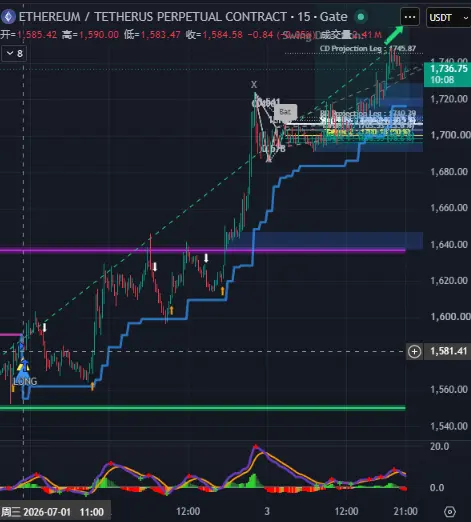471x522 pixels.
Task: Click the 1,540.00 price axis label
Action: [449, 426]
